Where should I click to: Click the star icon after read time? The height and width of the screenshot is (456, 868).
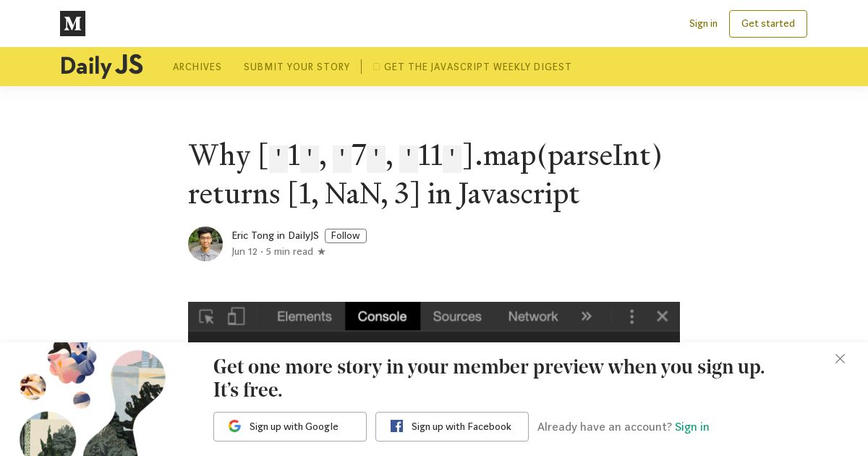click(x=321, y=252)
